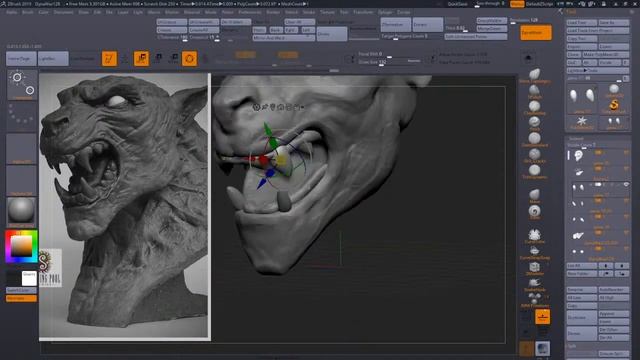This screenshot has height=360, width=640.
Task: Open the material sphere picker
Action: 22,212
